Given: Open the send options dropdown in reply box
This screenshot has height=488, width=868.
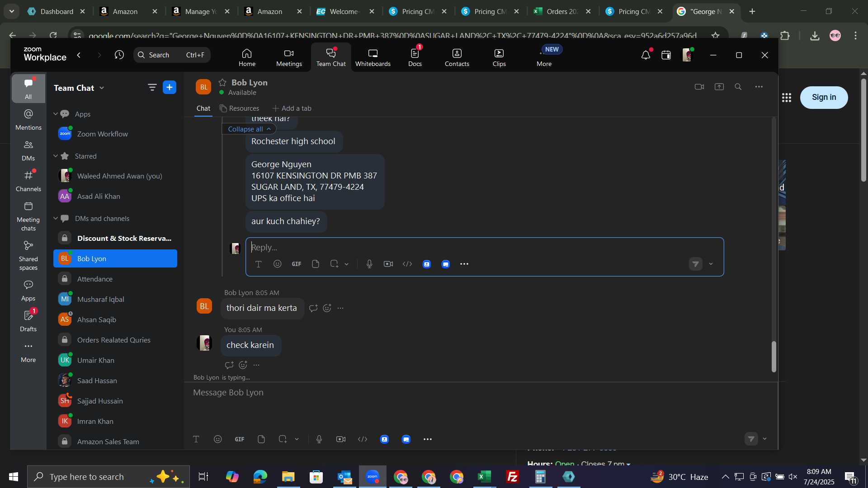Looking at the screenshot, I should 711,264.
